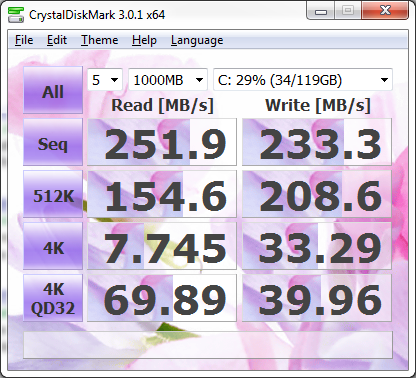
Task: Open the Theme menu
Action: (100, 40)
